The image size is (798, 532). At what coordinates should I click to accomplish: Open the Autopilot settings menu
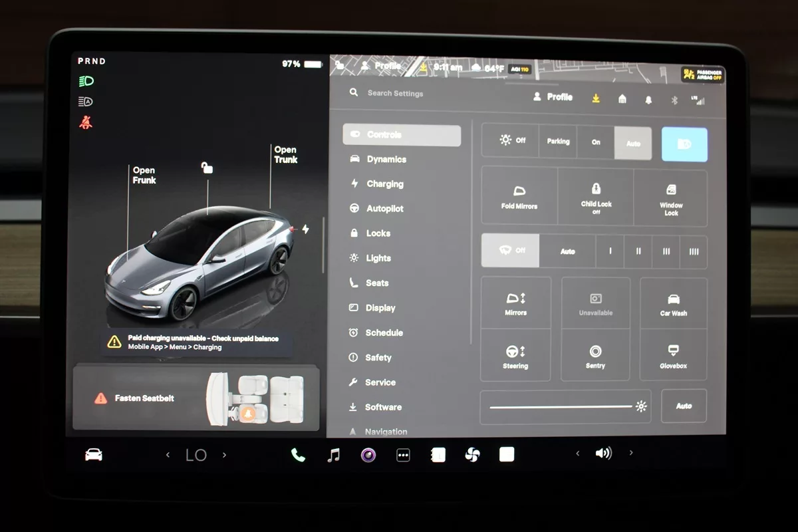click(x=384, y=209)
